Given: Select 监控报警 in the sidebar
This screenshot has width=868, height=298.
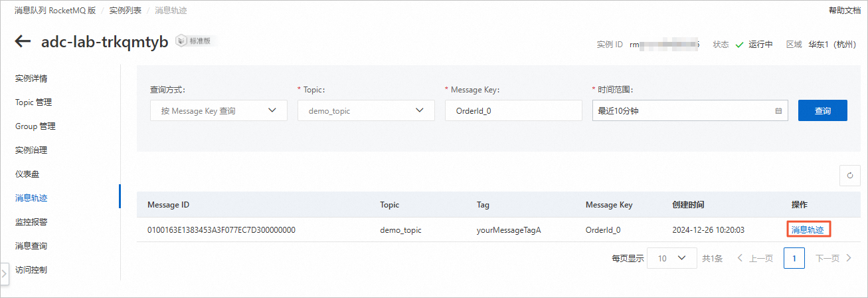Looking at the screenshot, I should tap(31, 222).
